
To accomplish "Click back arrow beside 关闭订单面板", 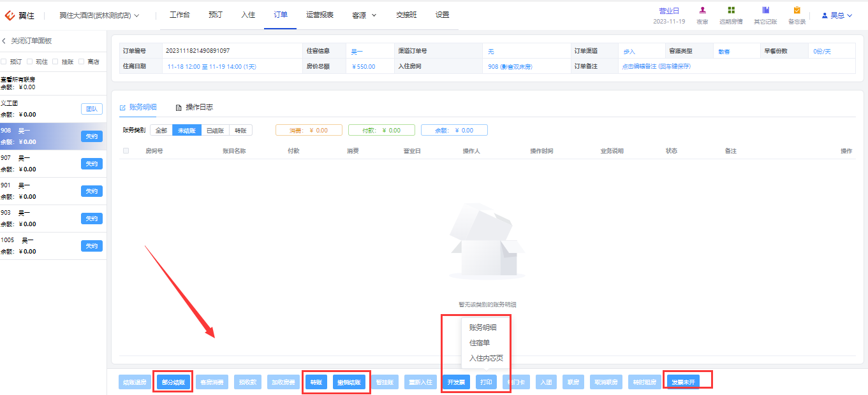I will (4, 41).
